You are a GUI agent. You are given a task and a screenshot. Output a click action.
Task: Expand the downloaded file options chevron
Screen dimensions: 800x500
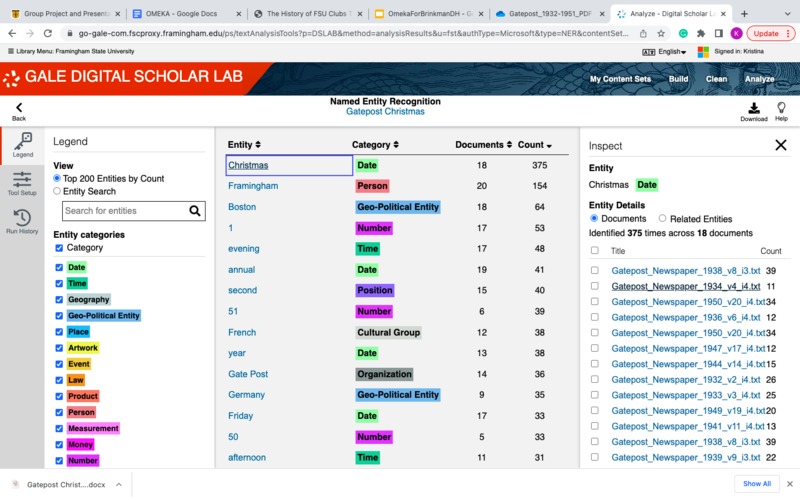click(x=119, y=484)
